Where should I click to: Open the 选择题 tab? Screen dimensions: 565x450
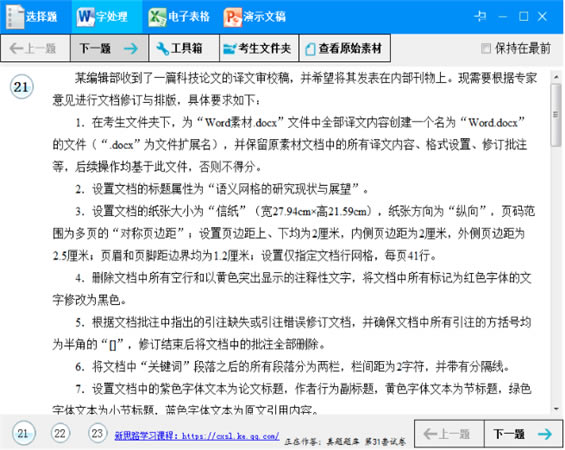pos(32,16)
